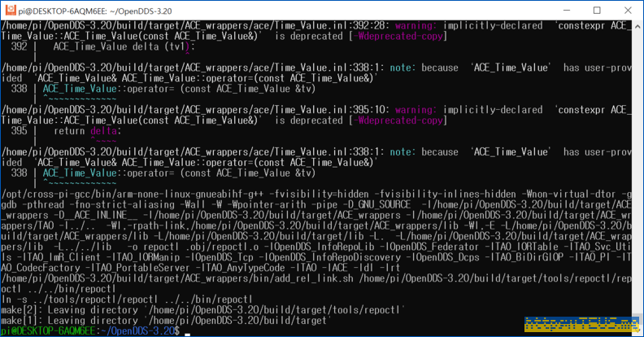This screenshot has width=644, height=337.
Task: Click the window title 'pi@DESKTOP-6AQM6EE: ~/OpenDDS-3.20'
Action: pyautogui.click(x=95, y=11)
